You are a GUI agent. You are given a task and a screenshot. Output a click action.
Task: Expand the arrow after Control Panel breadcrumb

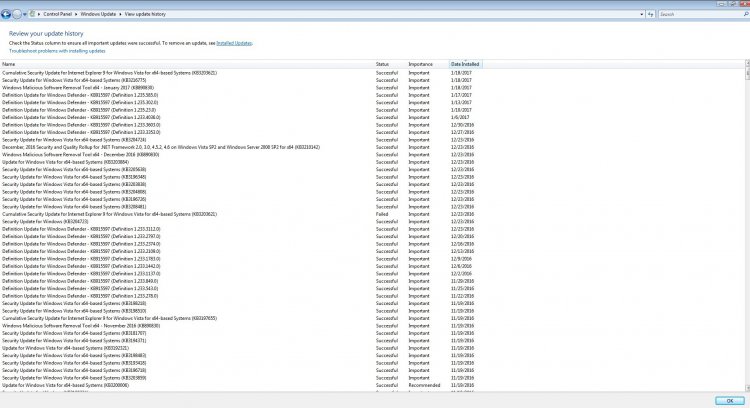(76, 14)
